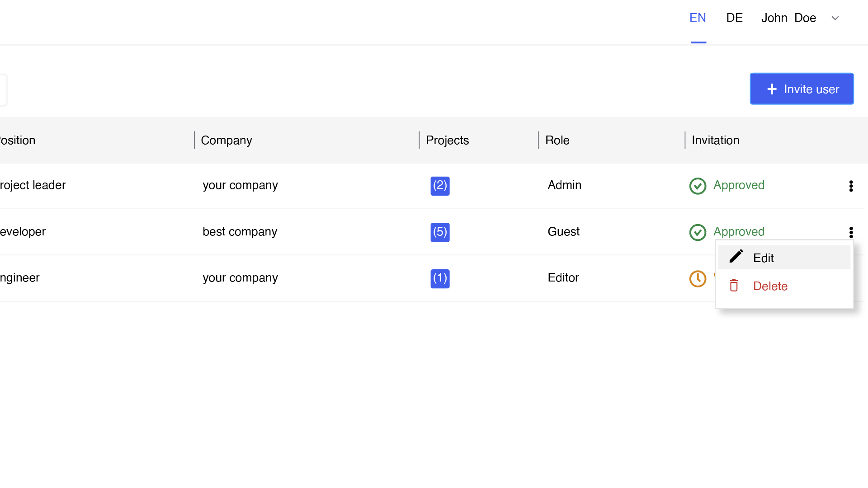Choose Delete from the context menu
Image resolution: width=868 pixels, height=488 pixels.
[784, 286]
